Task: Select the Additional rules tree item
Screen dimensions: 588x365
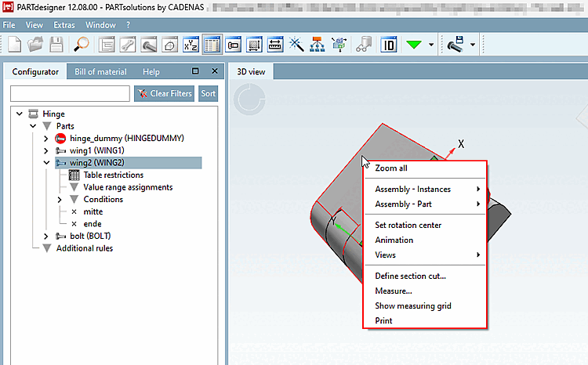Action: coord(85,248)
